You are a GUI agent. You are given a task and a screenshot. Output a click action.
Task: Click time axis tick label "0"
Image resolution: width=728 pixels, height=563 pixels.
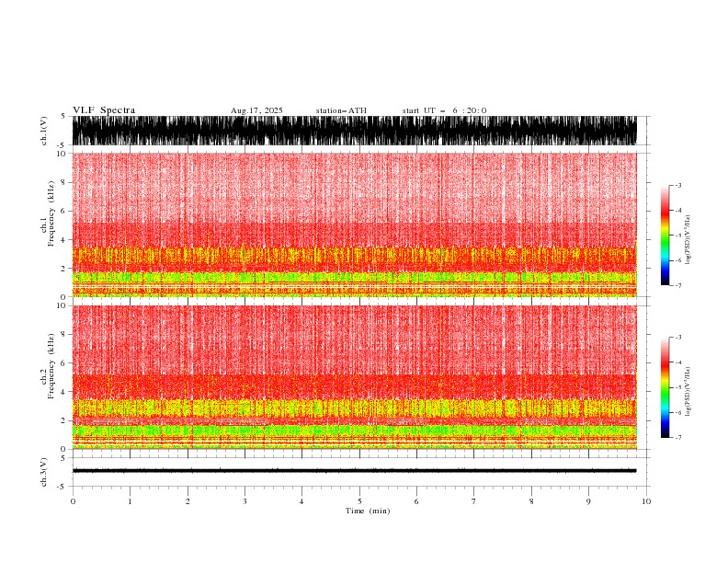[73, 501]
